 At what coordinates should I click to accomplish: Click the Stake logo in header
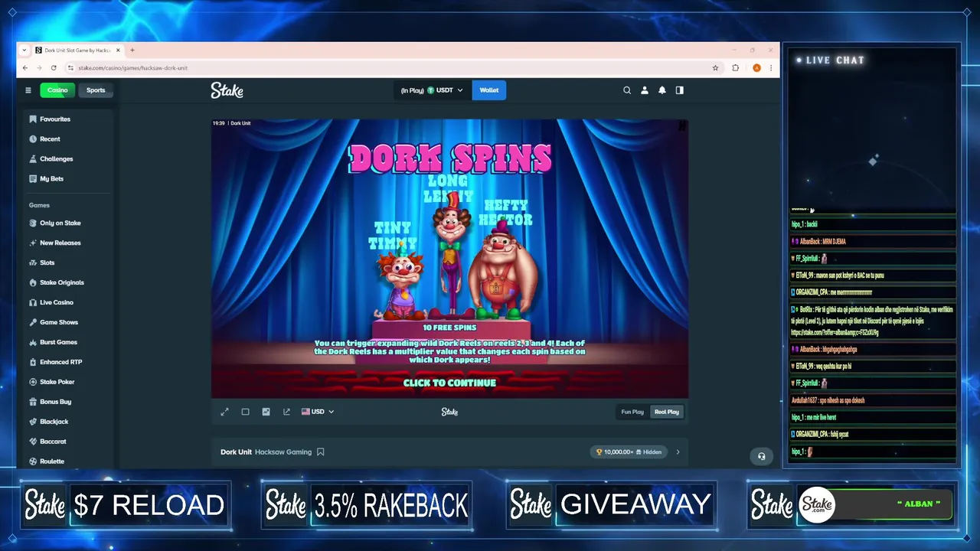click(227, 90)
